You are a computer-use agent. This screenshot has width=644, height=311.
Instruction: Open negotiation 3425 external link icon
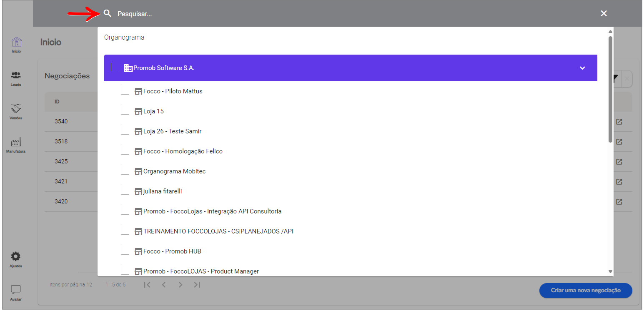point(619,162)
